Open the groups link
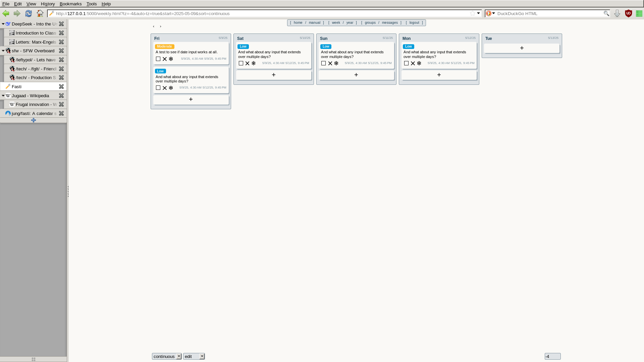 (x=370, y=23)
